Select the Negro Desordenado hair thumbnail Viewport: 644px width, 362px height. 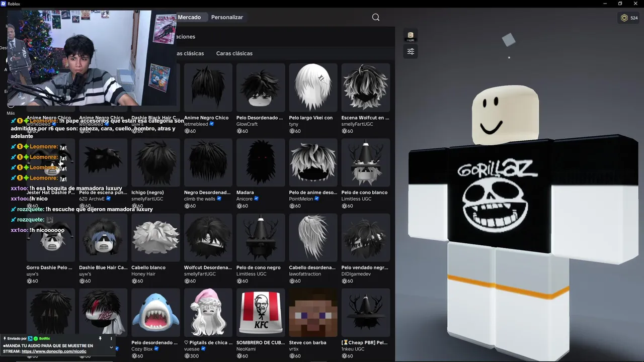208,162
